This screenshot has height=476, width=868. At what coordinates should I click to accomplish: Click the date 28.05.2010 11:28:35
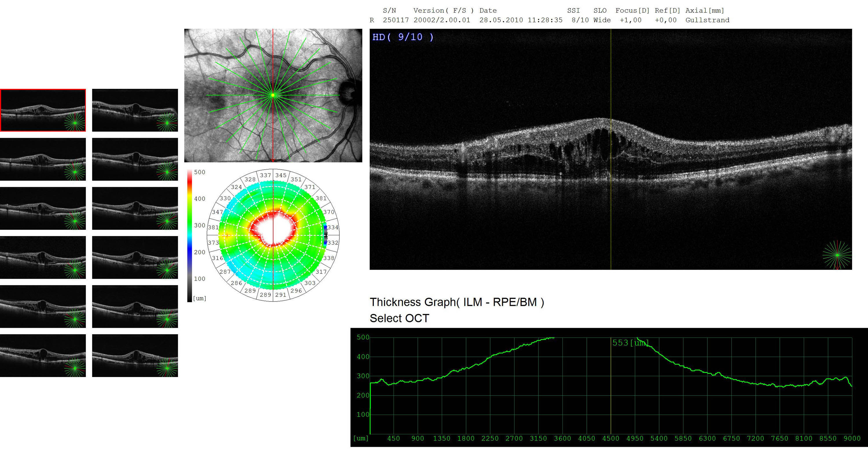(521, 20)
